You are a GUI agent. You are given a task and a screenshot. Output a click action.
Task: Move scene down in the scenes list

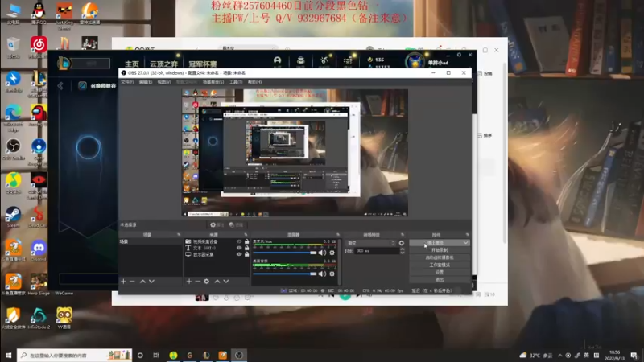[x=151, y=281]
